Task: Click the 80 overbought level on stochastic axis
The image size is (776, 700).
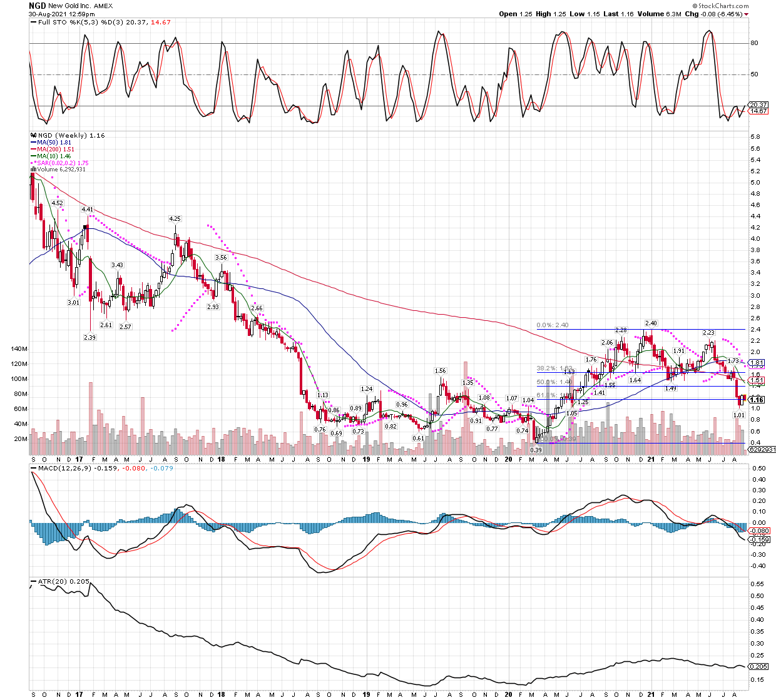Action: coord(755,43)
